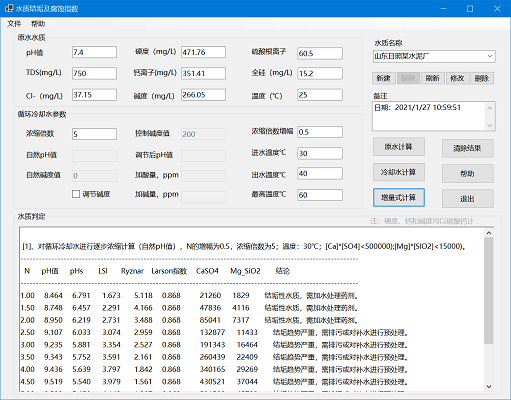511x400 pixels.
Task: Click the 新建 button
Action: 383,78
